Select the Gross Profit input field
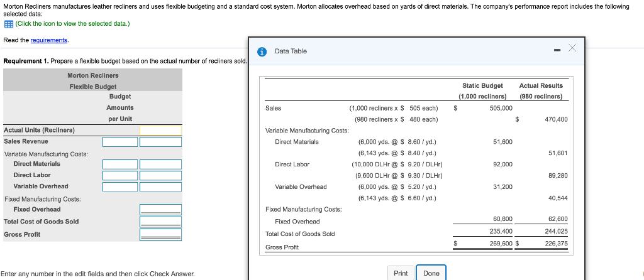This screenshot has width=644, height=280. [160, 235]
